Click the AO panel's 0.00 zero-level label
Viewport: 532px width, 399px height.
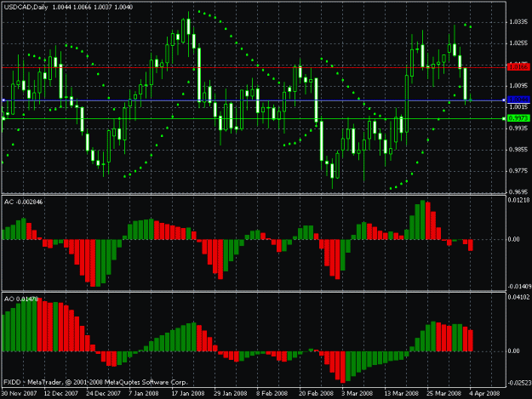pos(513,351)
